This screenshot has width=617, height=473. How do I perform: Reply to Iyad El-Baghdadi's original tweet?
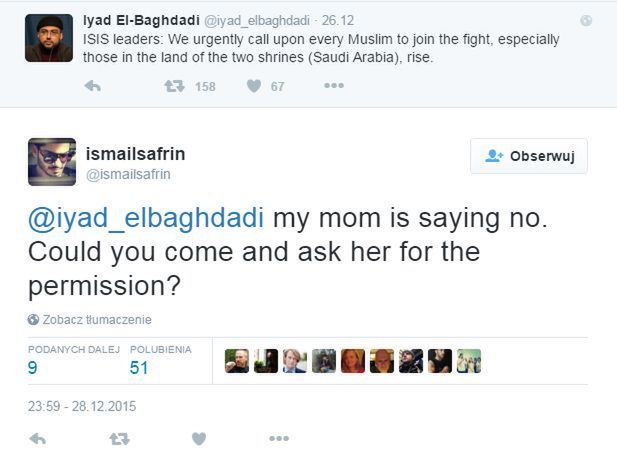[92, 86]
